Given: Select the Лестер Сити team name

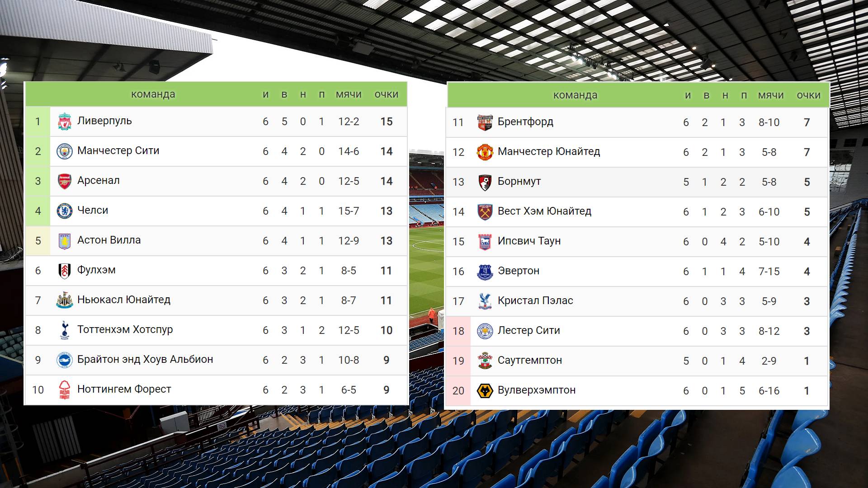Looking at the screenshot, I should pyautogui.click(x=528, y=330).
